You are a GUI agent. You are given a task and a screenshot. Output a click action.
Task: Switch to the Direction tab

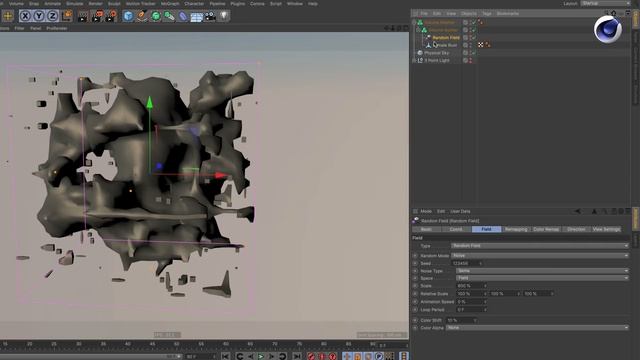point(576,229)
